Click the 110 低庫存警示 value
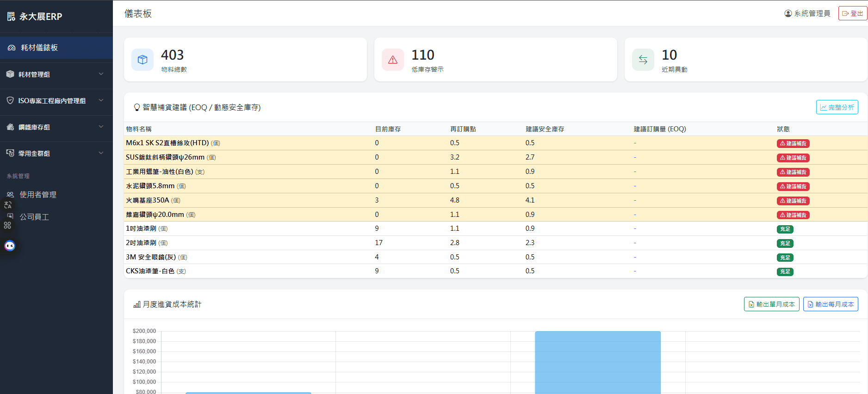The height and width of the screenshot is (394, 868). click(423, 55)
